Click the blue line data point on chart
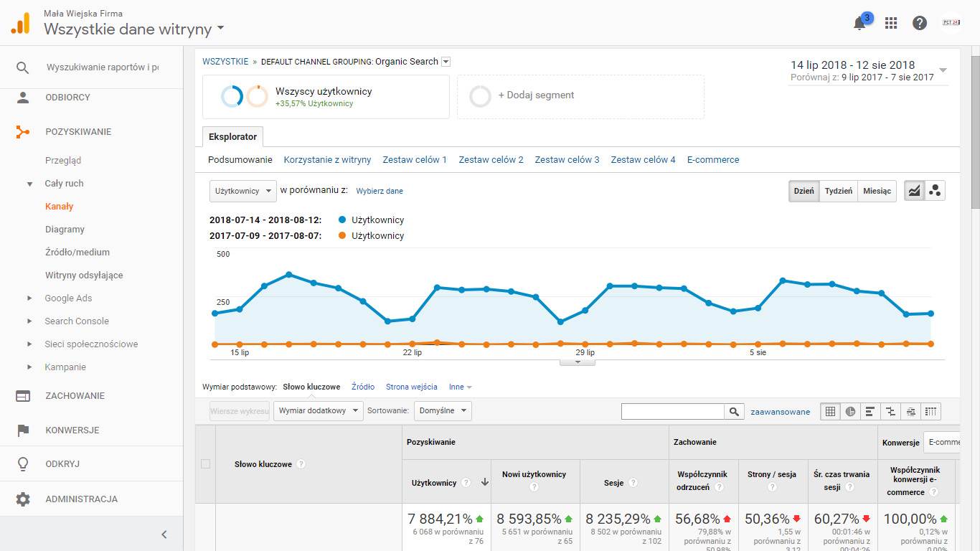Screen dimensions: 980x551 [x=288, y=275]
